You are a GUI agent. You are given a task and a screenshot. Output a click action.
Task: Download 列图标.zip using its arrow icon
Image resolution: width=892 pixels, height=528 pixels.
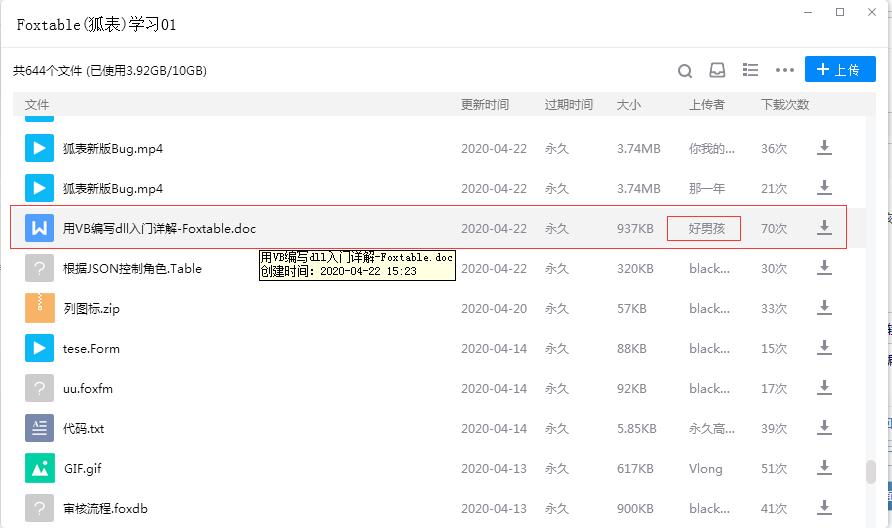click(825, 308)
